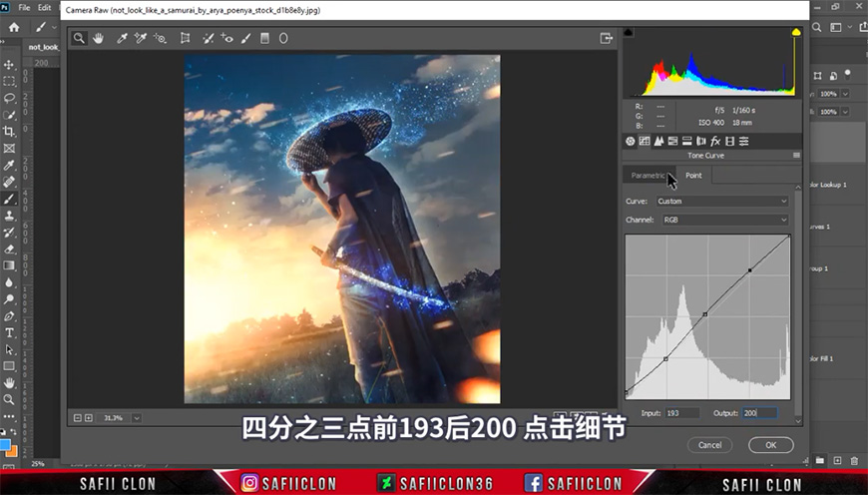Open the layer Opacity dropdown in Photoshop
The image size is (868, 495).
tap(845, 94)
